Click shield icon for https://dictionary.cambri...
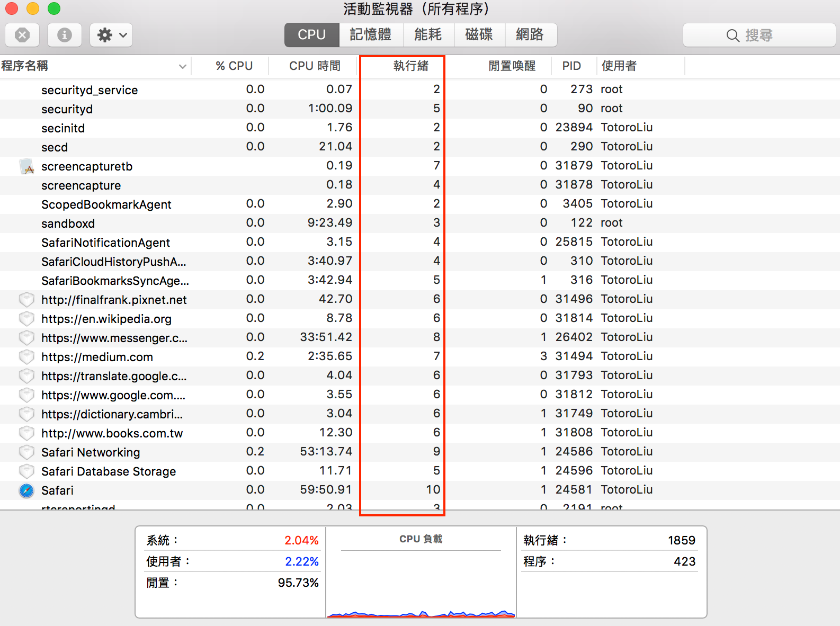Viewport: 840px width, 626px height. coord(26,414)
